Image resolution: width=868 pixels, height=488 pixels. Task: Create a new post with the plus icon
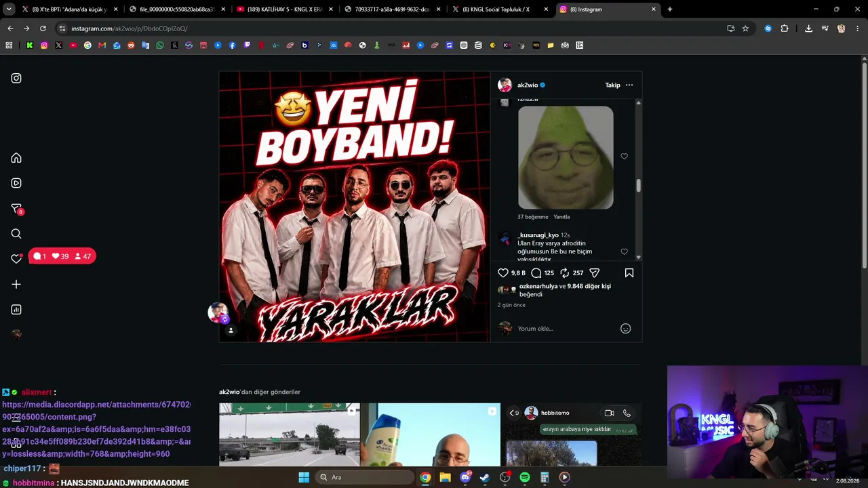(16, 285)
